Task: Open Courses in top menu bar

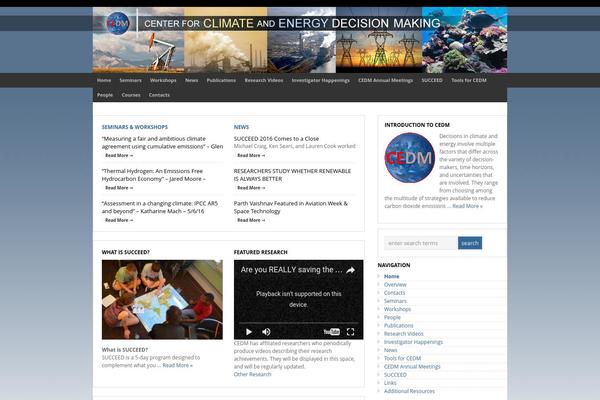Action: click(131, 95)
